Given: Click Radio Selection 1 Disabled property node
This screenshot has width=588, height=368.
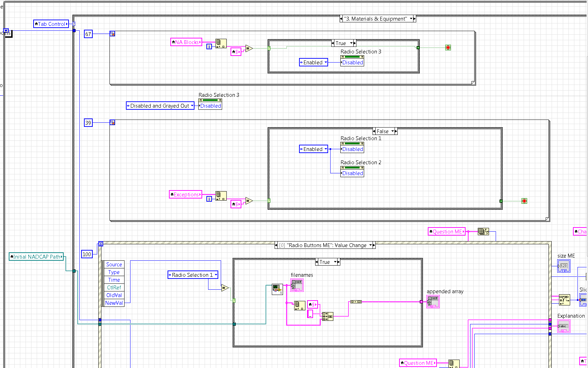Looking at the screenshot, I should pyautogui.click(x=352, y=147).
